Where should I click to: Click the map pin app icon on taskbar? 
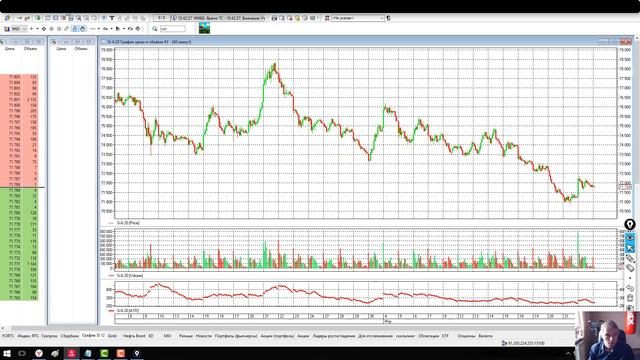coord(137,353)
